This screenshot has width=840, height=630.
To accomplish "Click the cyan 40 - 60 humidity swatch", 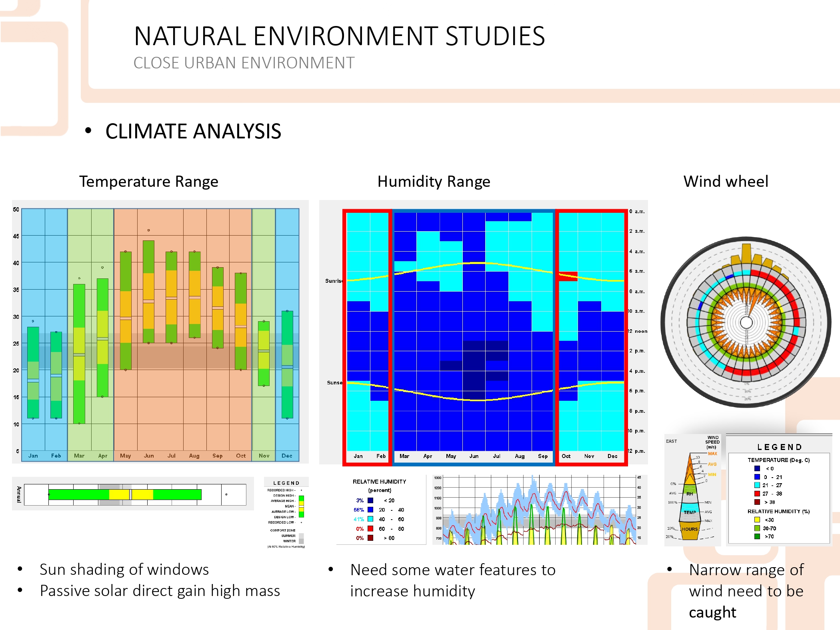I will click(370, 519).
